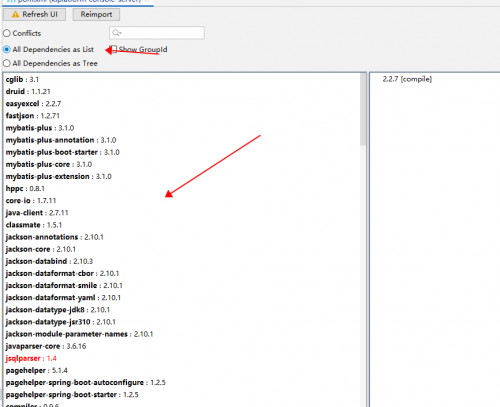The width and height of the screenshot is (500, 407).
Task: Select the easyexcel : 2.2.7 entry
Action: [x=33, y=104]
